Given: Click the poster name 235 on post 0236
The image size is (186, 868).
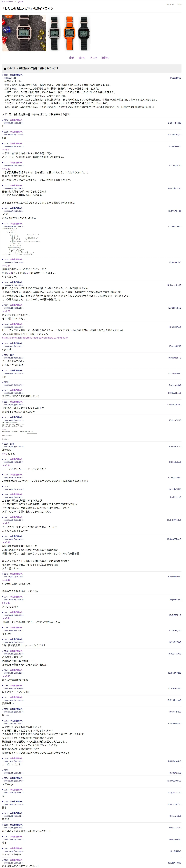Looking at the screenshot, I should pos(12,444).
